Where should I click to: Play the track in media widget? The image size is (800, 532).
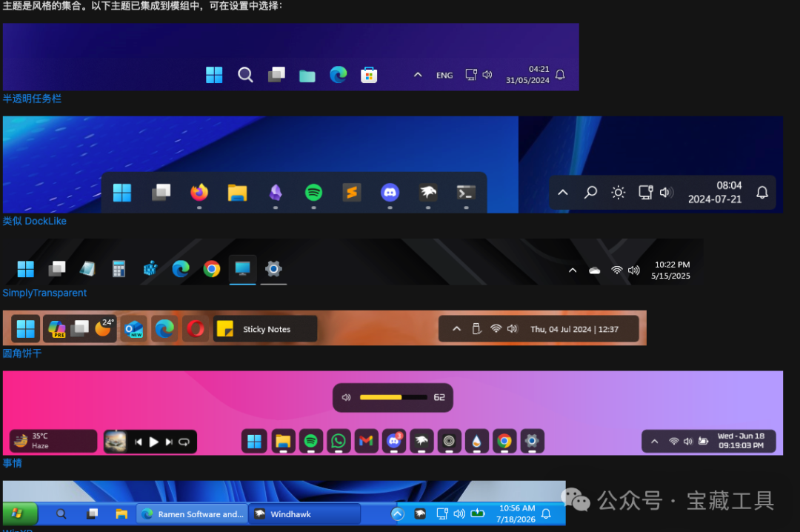153,442
